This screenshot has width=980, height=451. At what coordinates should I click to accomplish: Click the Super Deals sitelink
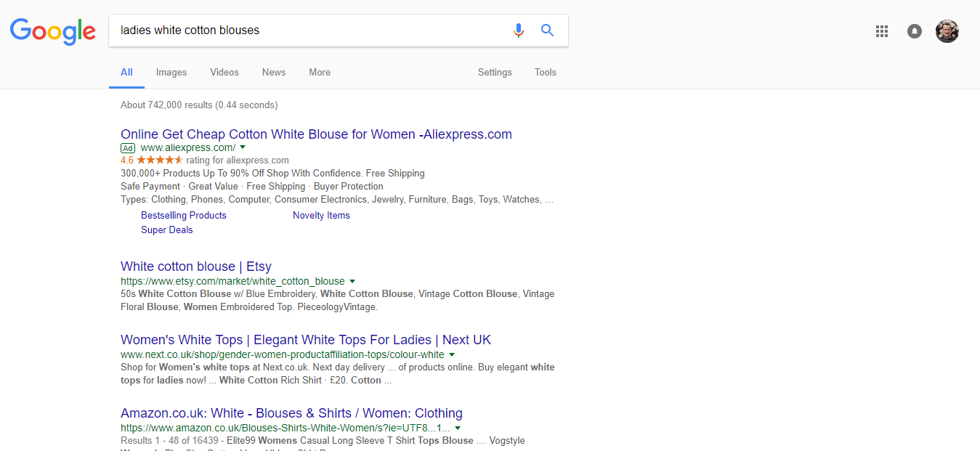(167, 230)
